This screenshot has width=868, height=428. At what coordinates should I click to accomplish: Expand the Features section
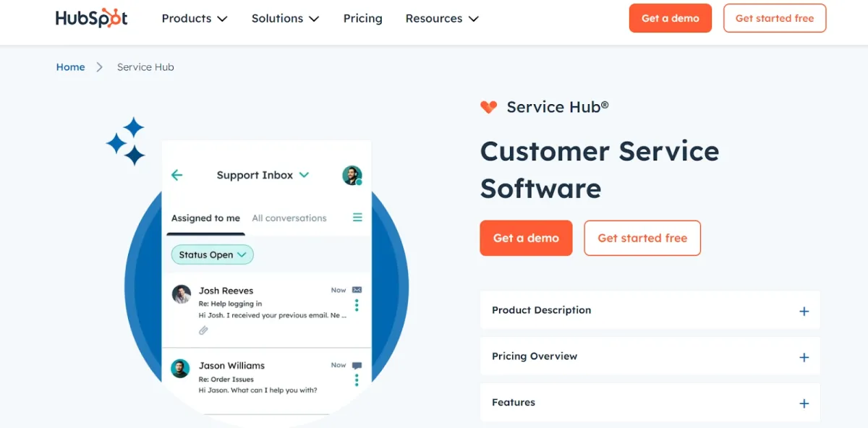pos(650,403)
